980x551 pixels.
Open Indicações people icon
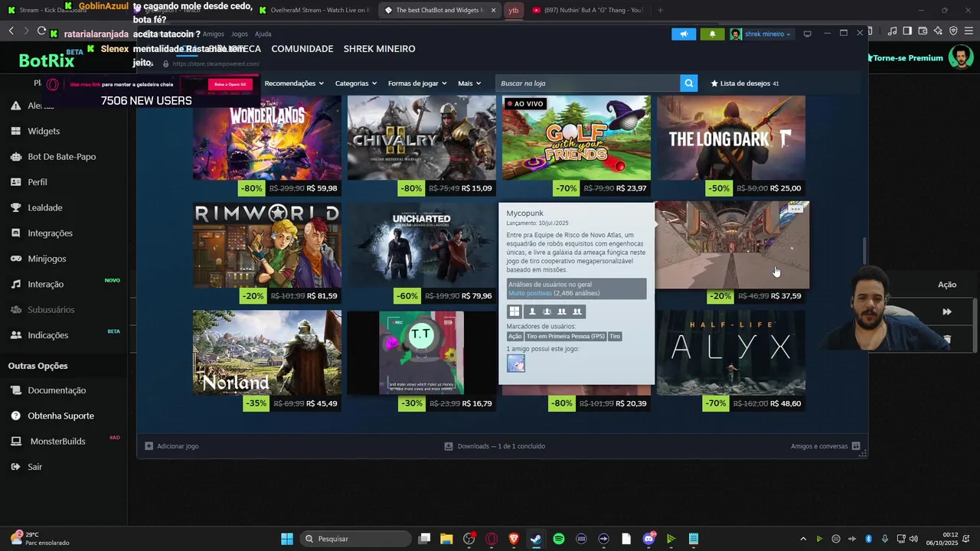(15, 335)
